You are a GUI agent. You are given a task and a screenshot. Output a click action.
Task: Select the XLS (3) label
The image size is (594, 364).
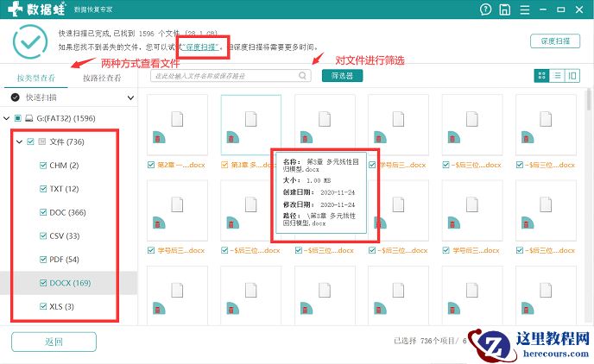pyautogui.click(x=62, y=306)
